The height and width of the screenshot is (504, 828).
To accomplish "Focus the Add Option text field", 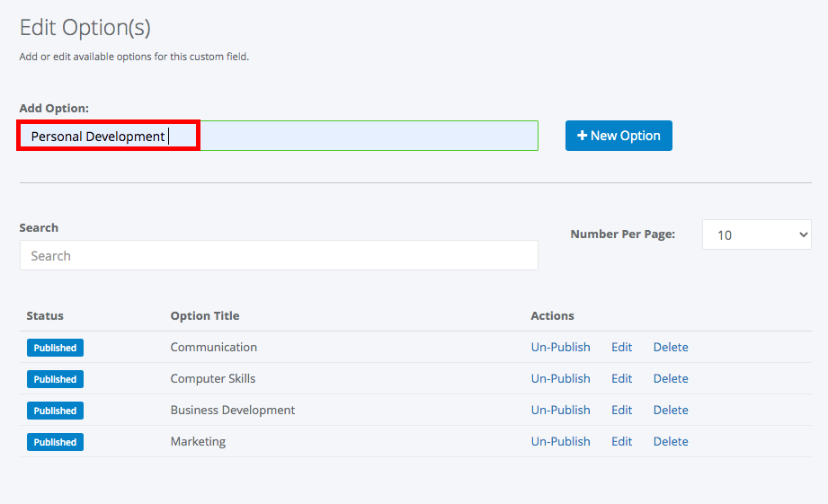I will (x=279, y=136).
